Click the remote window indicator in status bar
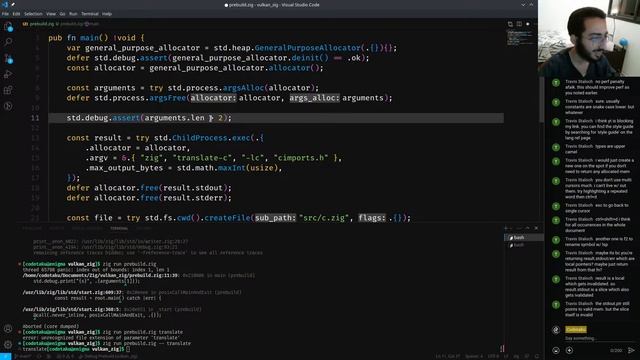The height and width of the screenshot is (360, 640). tap(6, 356)
